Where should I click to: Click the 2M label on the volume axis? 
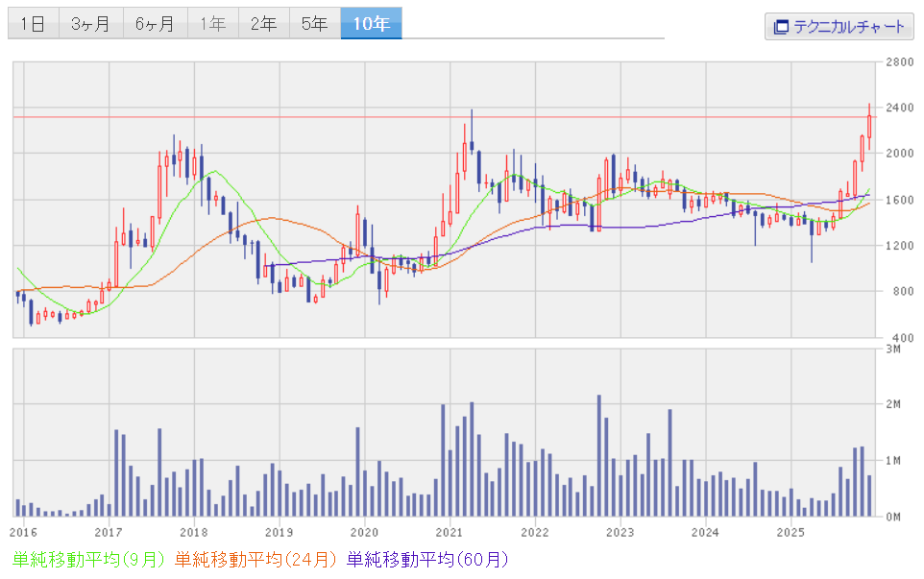click(892, 405)
